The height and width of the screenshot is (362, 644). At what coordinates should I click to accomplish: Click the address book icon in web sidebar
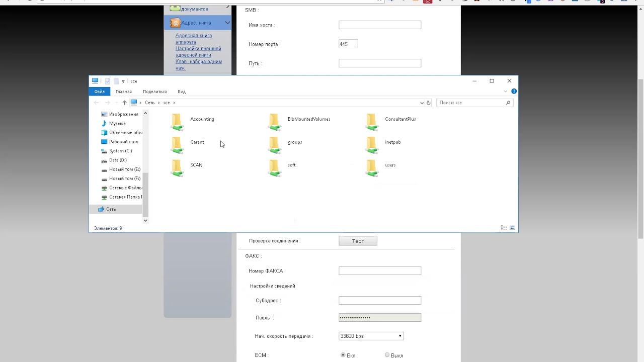pos(175,23)
